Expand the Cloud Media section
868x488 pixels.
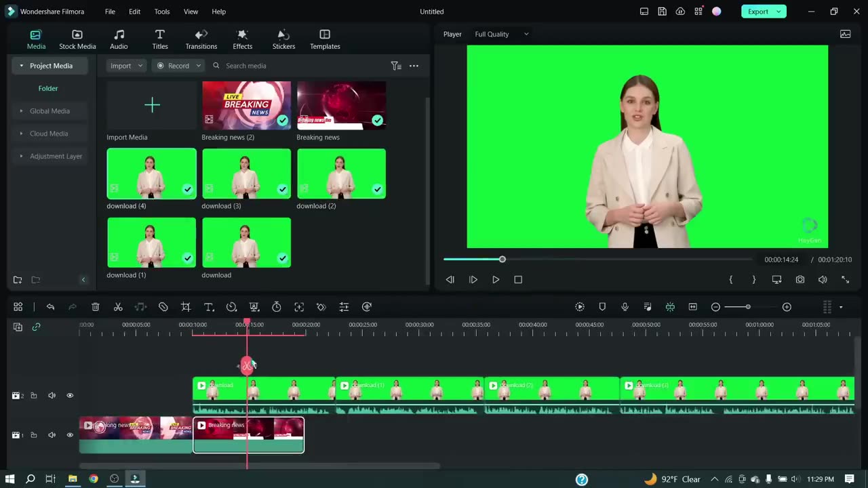coord(21,134)
